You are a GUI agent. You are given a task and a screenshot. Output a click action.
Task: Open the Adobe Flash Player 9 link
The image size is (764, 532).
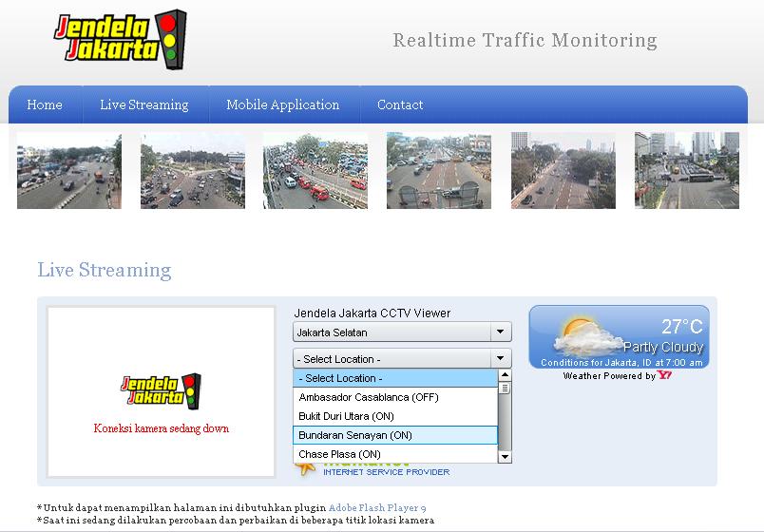(x=377, y=507)
